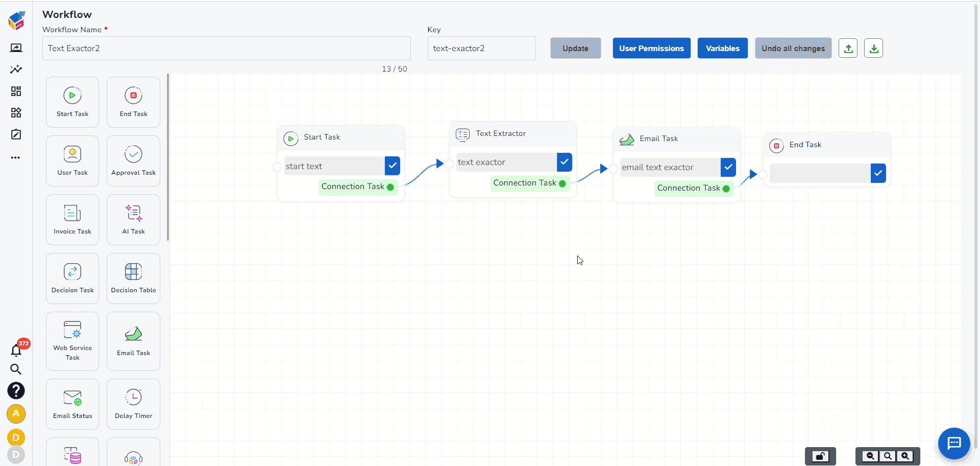Toggle the checkmark on start text node

pyautogui.click(x=392, y=166)
